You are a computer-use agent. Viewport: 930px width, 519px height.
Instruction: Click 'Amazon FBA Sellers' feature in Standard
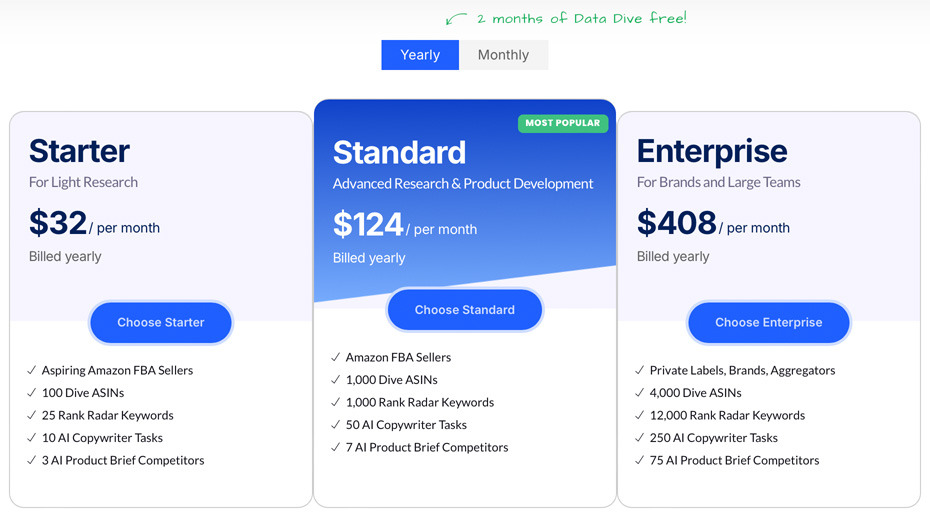point(399,357)
